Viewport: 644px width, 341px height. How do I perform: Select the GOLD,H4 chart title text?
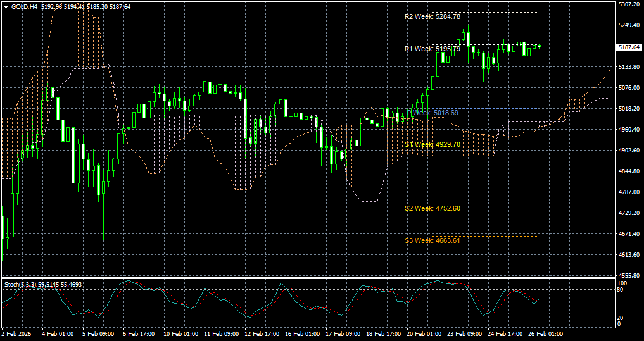(24, 6)
